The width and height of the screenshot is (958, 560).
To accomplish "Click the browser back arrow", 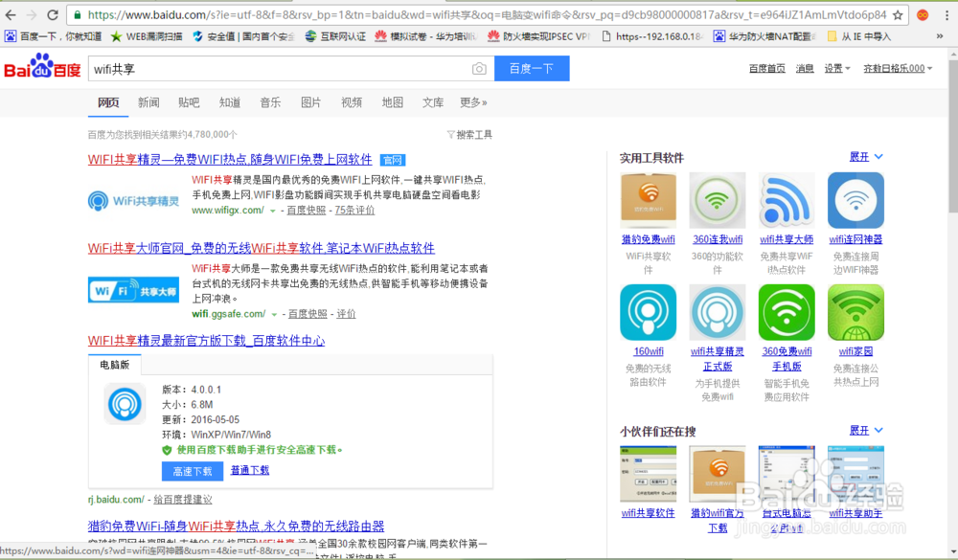I will coord(11,14).
